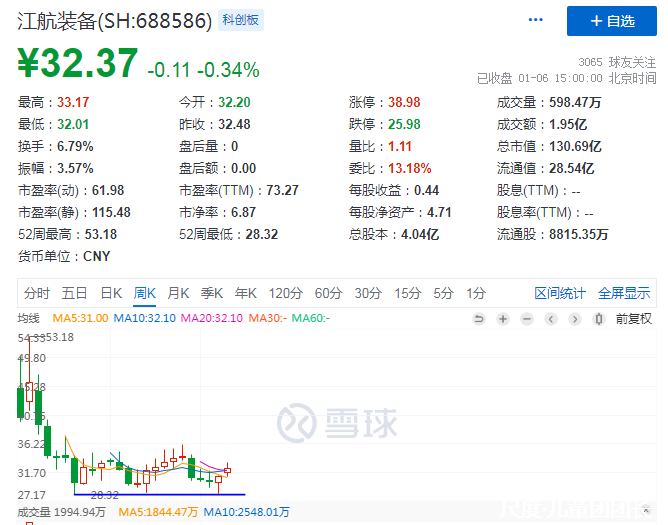668x525 pixels.
Task: Switch to the 日K chart tab
Action: coord(111,293)
